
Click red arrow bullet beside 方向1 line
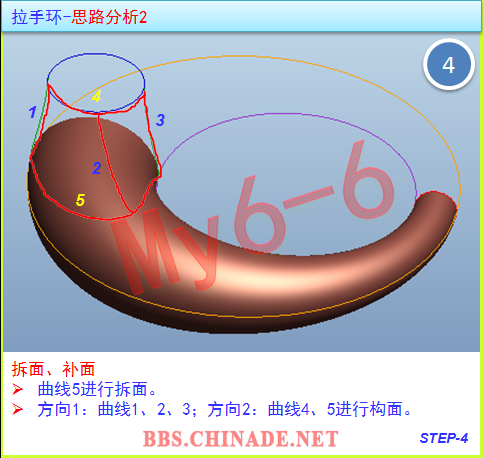17,409
